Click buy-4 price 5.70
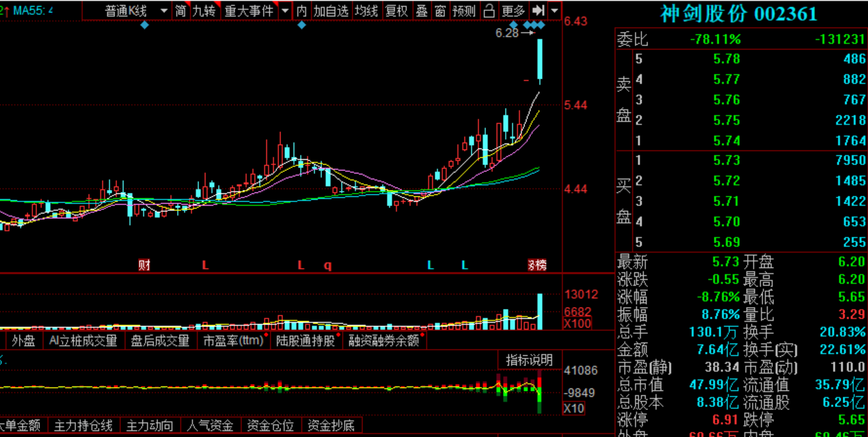This screenshot has height=437, width=868. [726, 222]
